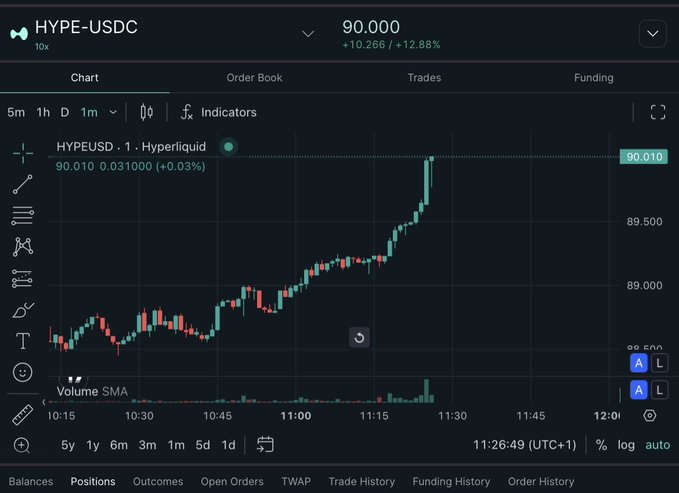The height and width of the screenshot is (493, 679).
Task: Open the go-to-date calendar
Action: 265,444
